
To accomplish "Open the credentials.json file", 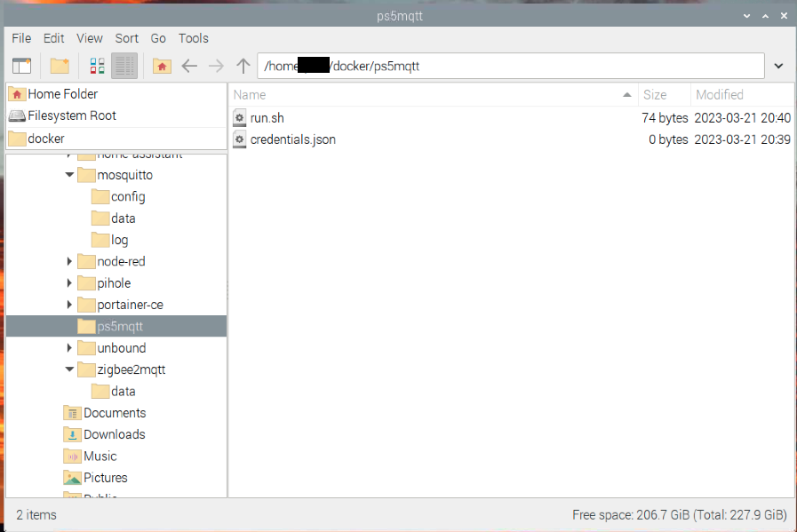I will click(x=293, y=139).
